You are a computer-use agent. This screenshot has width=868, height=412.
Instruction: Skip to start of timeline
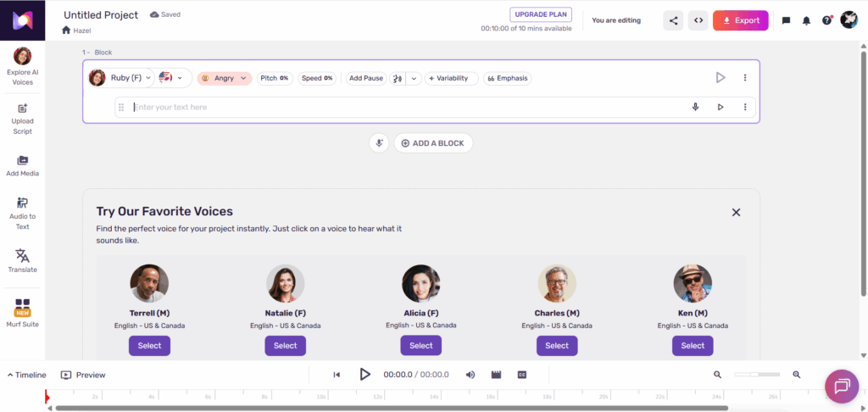point(337,375)
